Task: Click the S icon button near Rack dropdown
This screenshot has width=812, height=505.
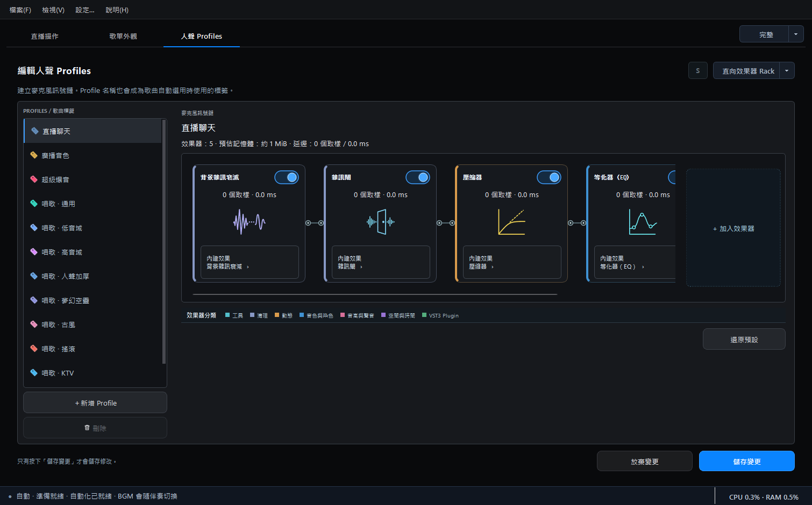Action: point(698,70)
